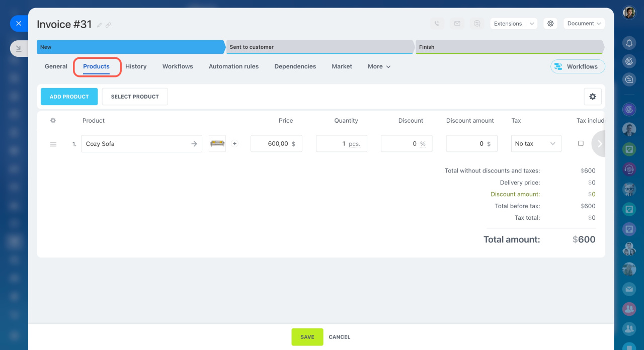Click the drag handle on Cozy Sofa row
Image resolution: width=644 pixels, height=350 pixels.
(53, 144)
